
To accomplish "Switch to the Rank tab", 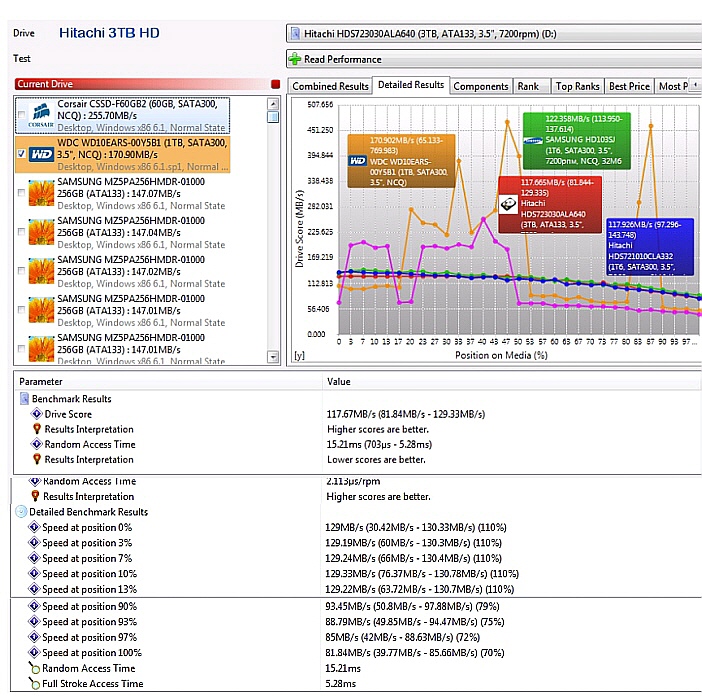I will 531,86.
